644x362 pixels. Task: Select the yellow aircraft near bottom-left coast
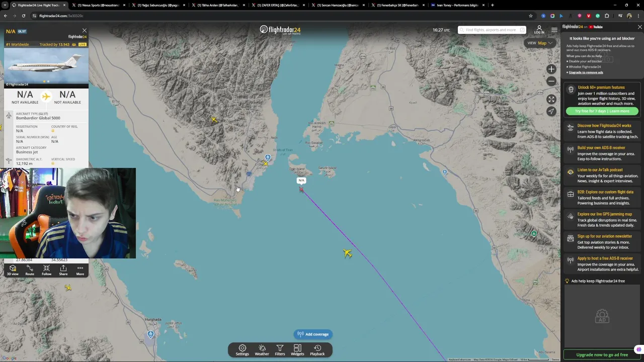pyautogui.click(x=68, y=288)
